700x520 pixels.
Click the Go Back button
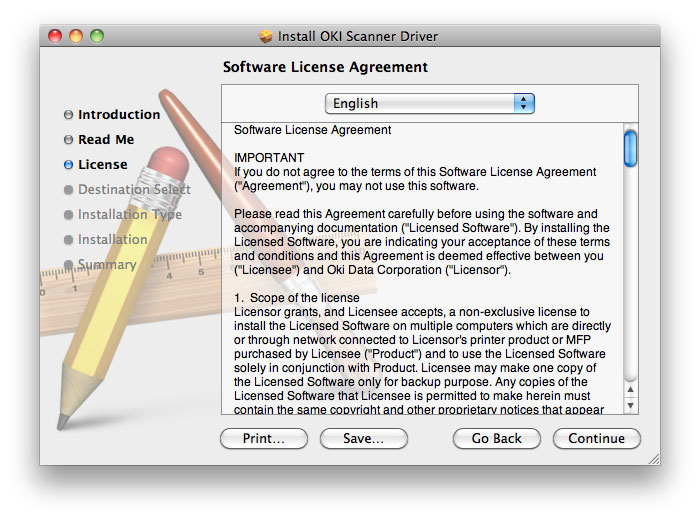tap(496, 438)
